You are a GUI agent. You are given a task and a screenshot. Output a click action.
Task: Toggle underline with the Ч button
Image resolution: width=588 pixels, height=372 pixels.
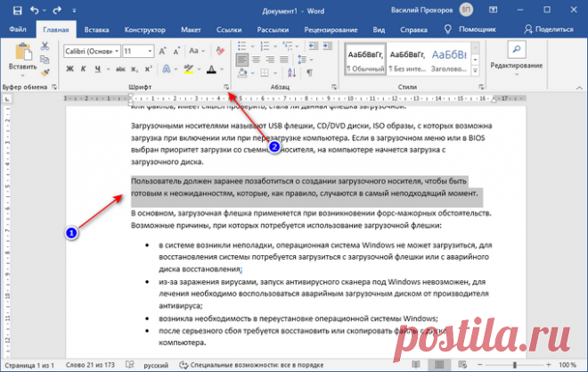pos(97,69)
